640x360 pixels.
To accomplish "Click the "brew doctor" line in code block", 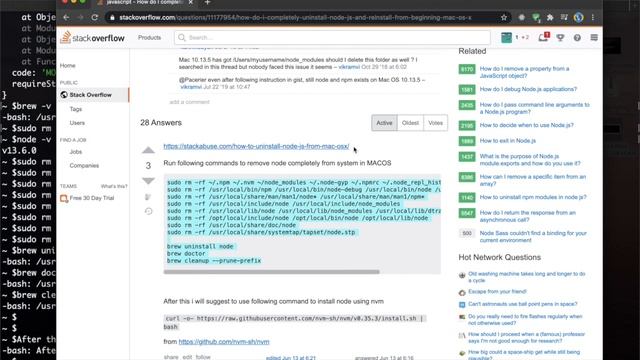I will [x=186, y=253].
